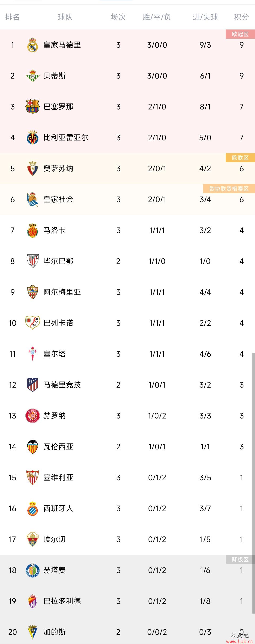Click the Girona red round crest
This screenshot has height=644, width=255.
[x=33, y=416]
